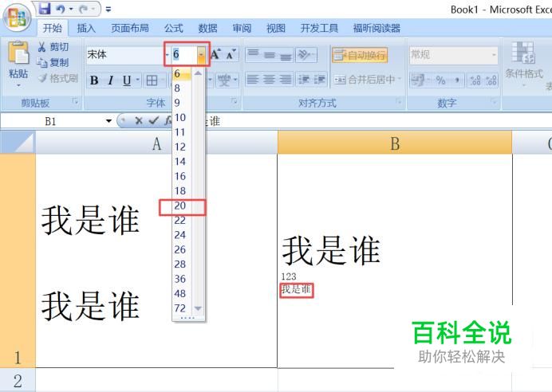Decrease indent in cell

[x=304, y=80]
